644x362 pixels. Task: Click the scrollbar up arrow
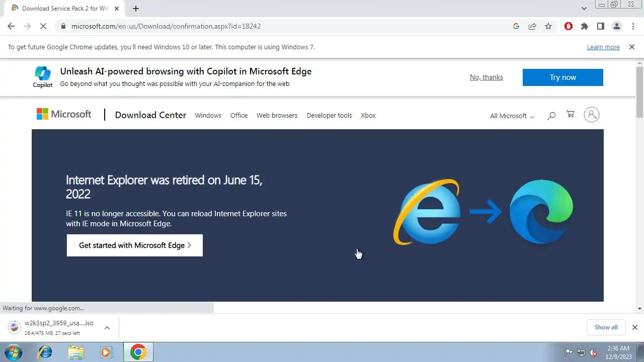click(640, 62)
